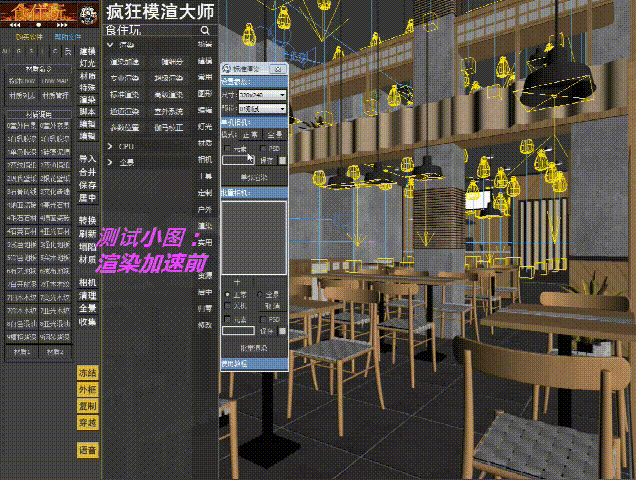
Task: Click 全景 mode button in single camera section
Action: tap(275, 135)
